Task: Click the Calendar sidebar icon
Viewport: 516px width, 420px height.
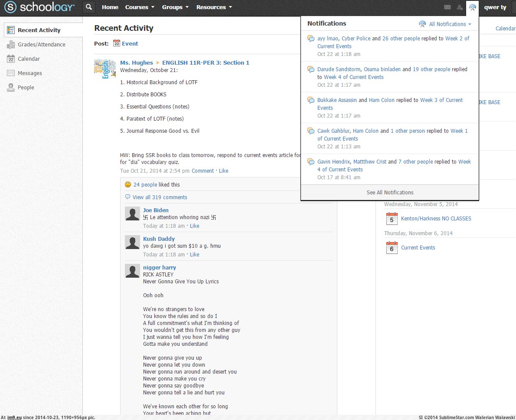Action: (x=11, y=59)
